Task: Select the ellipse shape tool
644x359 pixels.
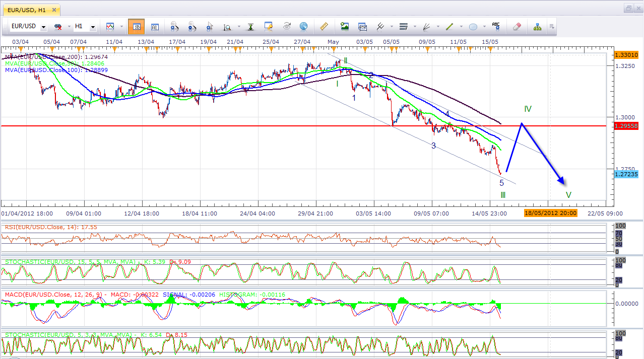Action: [473, 26]
